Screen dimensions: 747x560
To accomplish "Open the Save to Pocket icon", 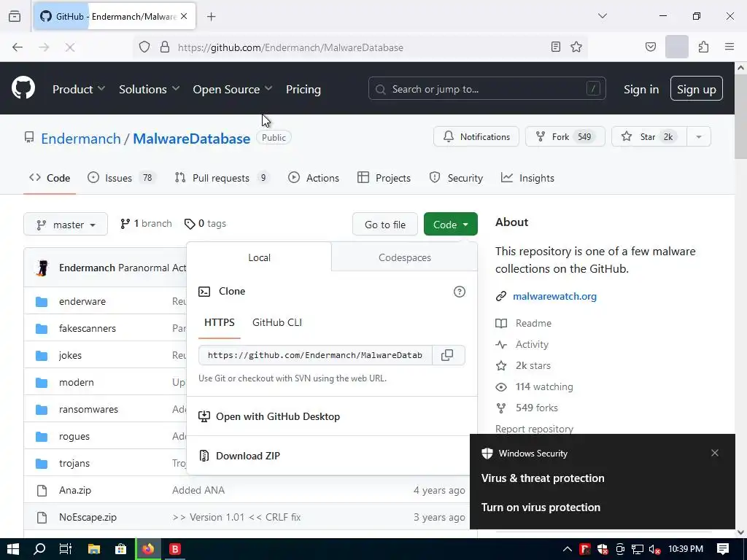I will coord(650,47).
